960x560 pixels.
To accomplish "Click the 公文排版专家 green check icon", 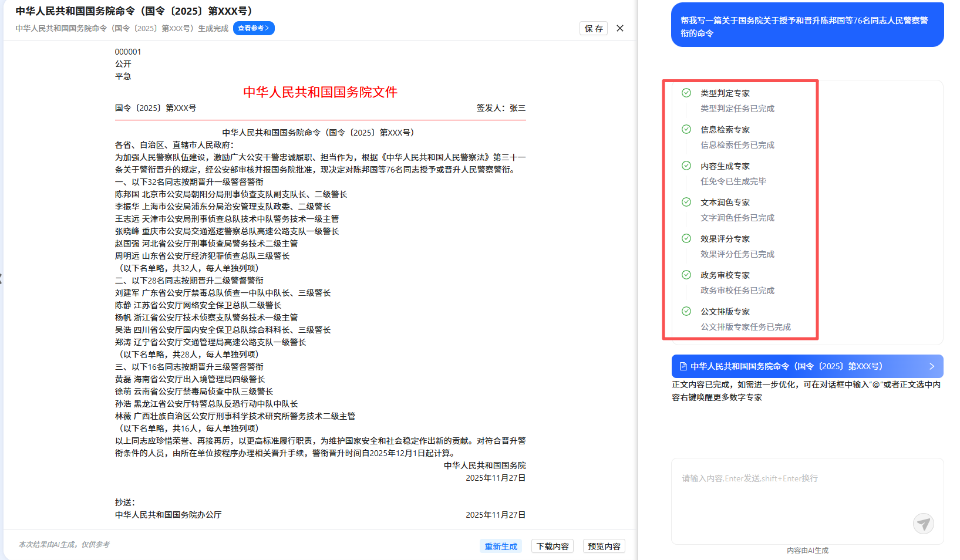I will tap(686, 311).
